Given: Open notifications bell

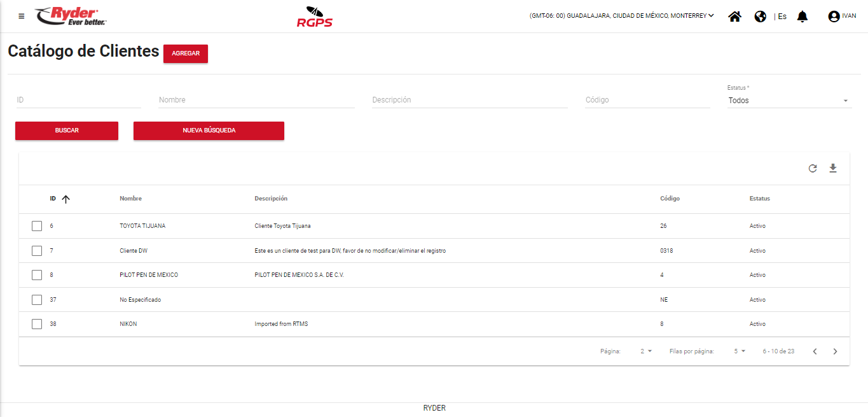Looking at the screenshot, I should tap(803, 17).
